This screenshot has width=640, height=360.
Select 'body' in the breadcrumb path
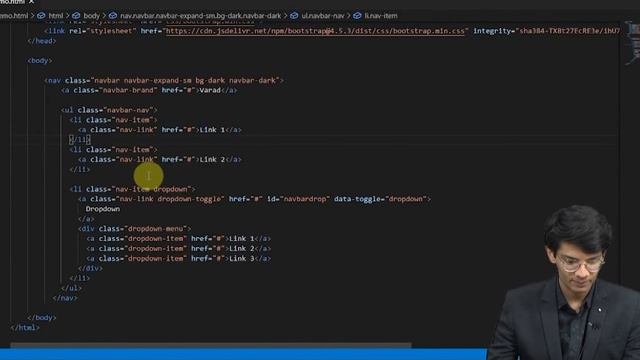pos(91,16)
